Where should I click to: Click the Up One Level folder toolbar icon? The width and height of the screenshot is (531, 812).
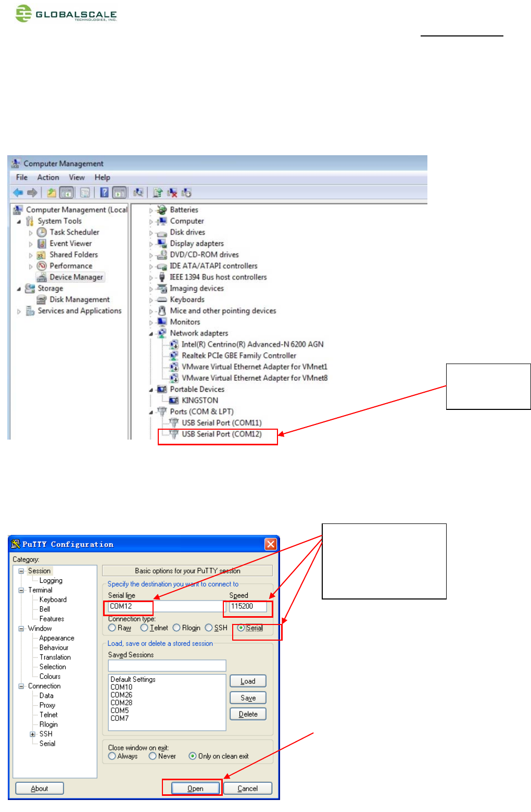click(x=52, y=193)
